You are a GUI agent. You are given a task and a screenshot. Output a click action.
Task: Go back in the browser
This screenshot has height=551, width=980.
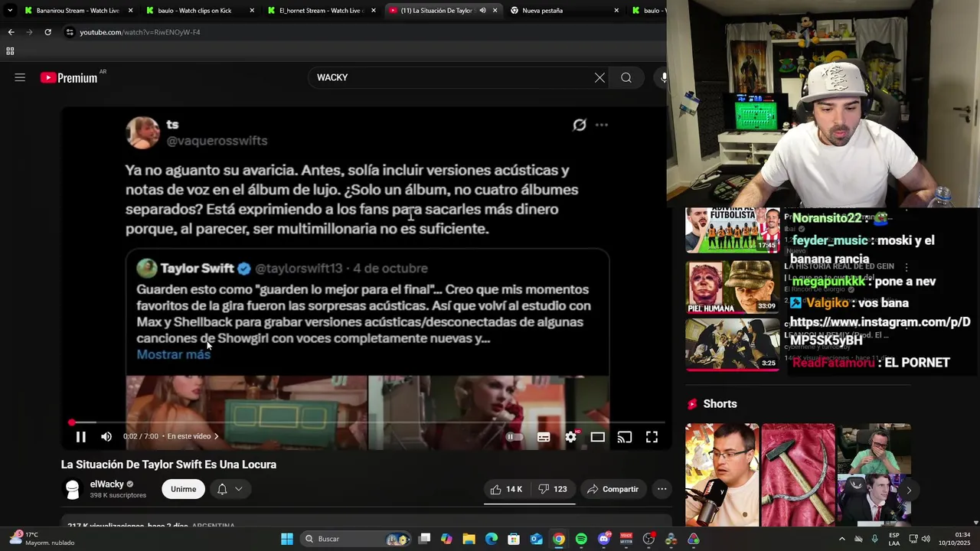coord(11,32)
